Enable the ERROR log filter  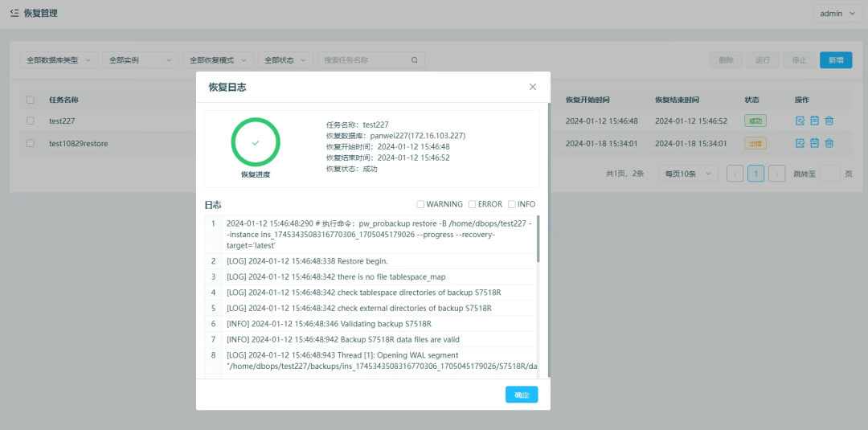pos(473,204)
